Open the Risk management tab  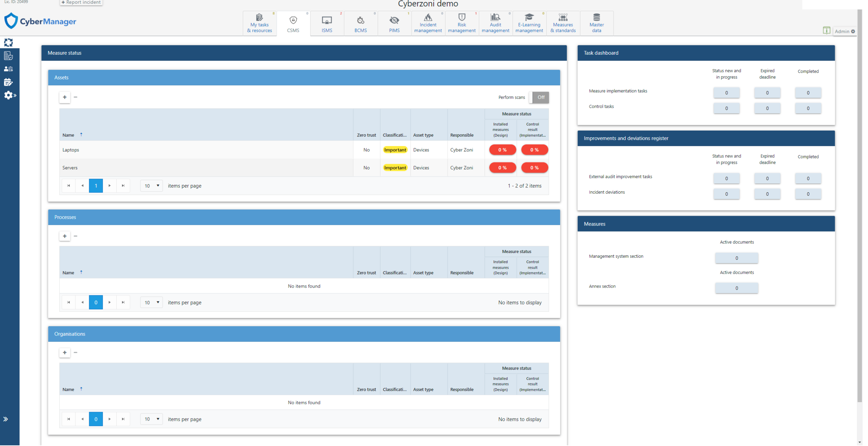pyautogui.click(x=462, y=23)
